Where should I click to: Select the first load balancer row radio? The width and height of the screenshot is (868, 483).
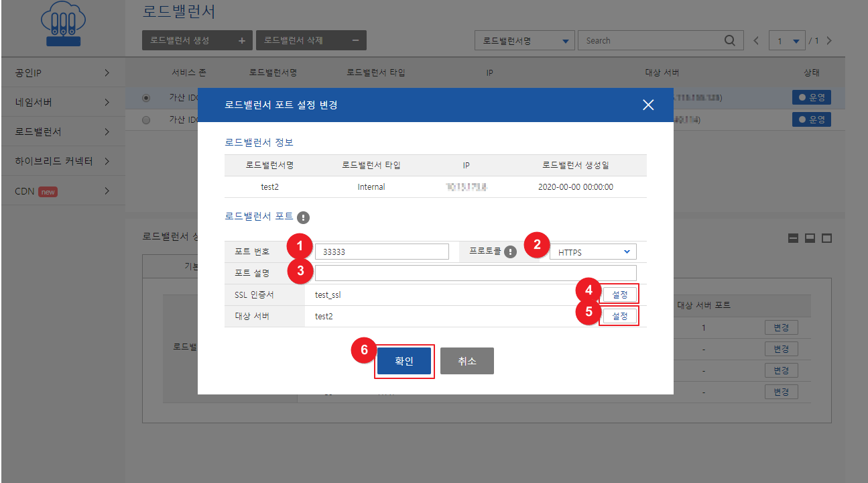tap(146, 98)
